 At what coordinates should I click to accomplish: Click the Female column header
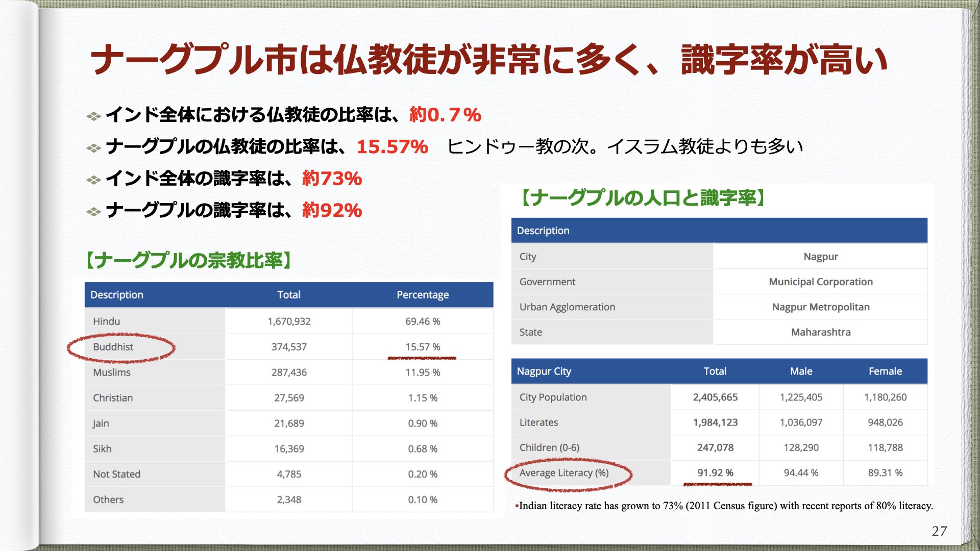[885, 371]
